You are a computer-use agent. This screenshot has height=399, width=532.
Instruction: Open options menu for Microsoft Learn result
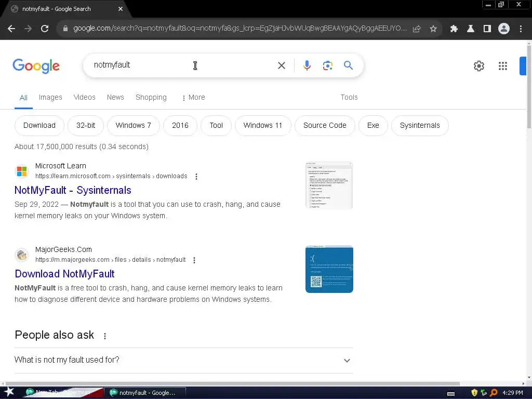click(196, 177)
